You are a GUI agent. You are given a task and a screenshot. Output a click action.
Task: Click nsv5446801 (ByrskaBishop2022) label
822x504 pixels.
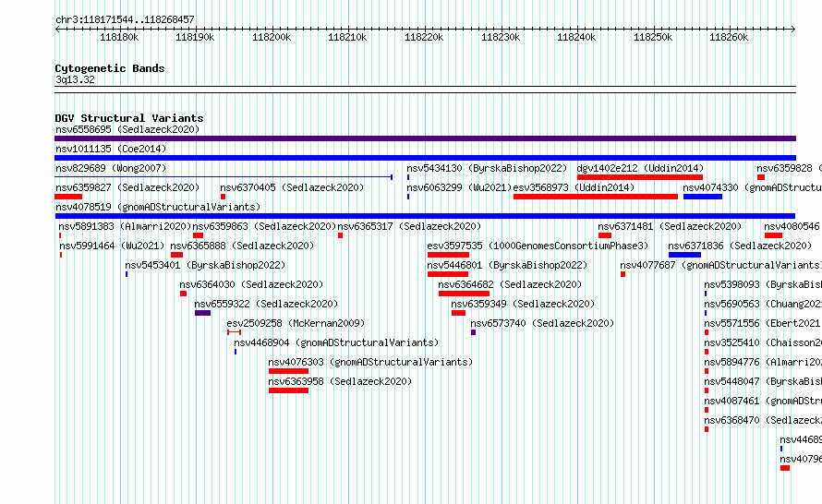point(507,265)
